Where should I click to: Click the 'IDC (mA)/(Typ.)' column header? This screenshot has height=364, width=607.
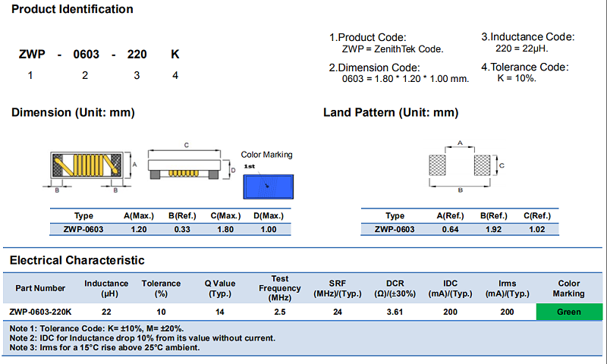pyautogui.click(x=450, y=289)
